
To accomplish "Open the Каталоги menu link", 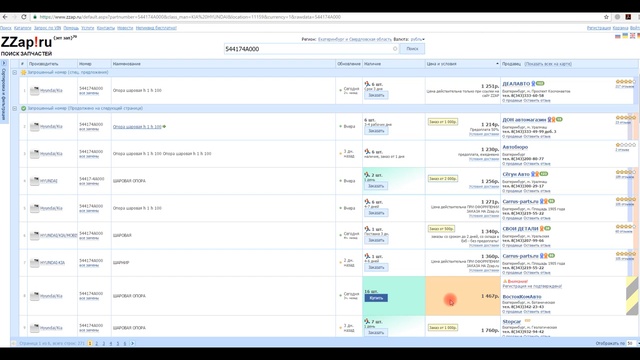I will pos(22,28).
